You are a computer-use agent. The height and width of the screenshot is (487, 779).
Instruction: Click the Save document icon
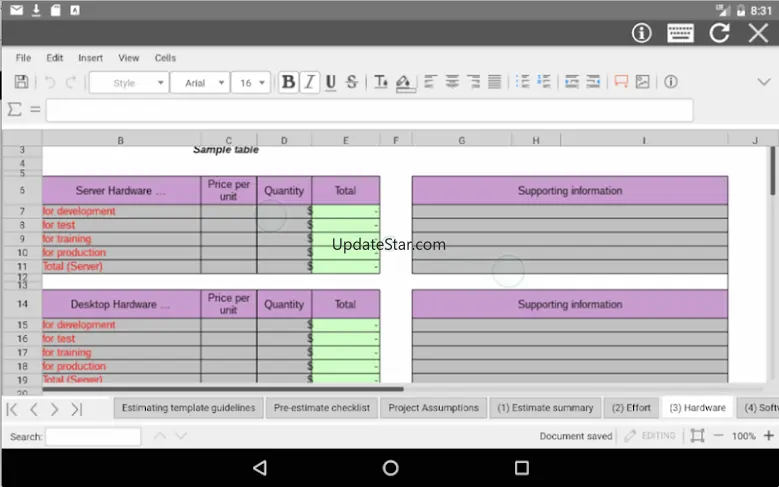tap(21, 83)
